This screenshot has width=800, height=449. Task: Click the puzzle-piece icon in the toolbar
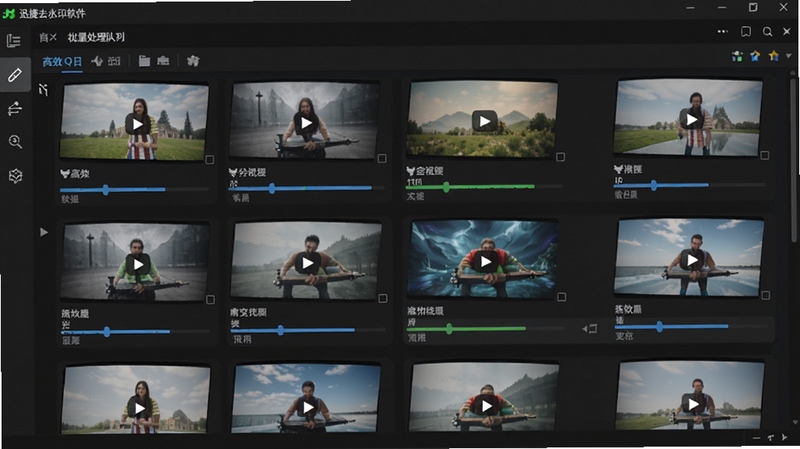[x=193, y=61]
